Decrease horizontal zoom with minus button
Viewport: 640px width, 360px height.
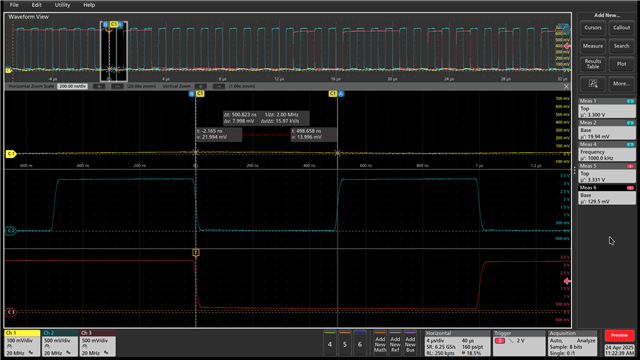tap(117, 87)
